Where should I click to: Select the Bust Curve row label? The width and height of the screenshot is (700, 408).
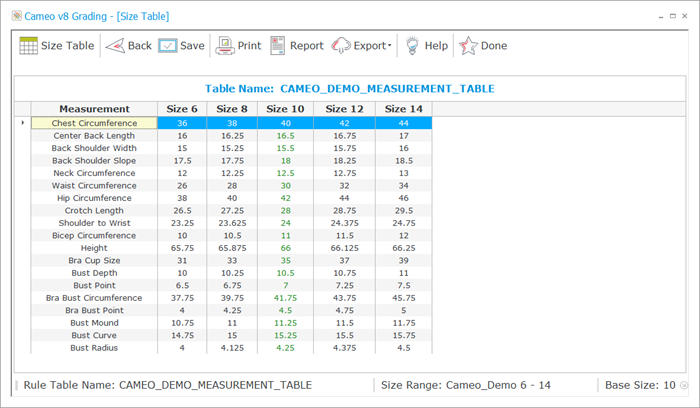point(94,336)
